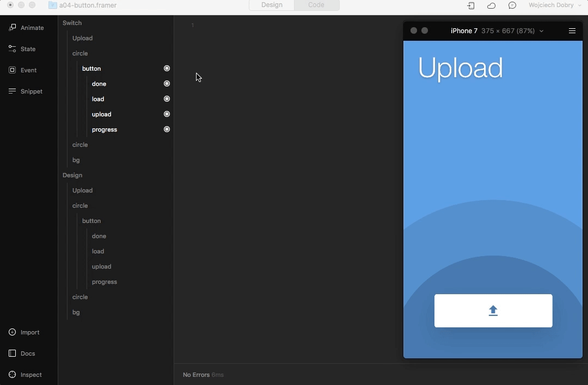Open the Wojciech Dobry account menu
The image size is (588, 385).
(x=555, y=5)
